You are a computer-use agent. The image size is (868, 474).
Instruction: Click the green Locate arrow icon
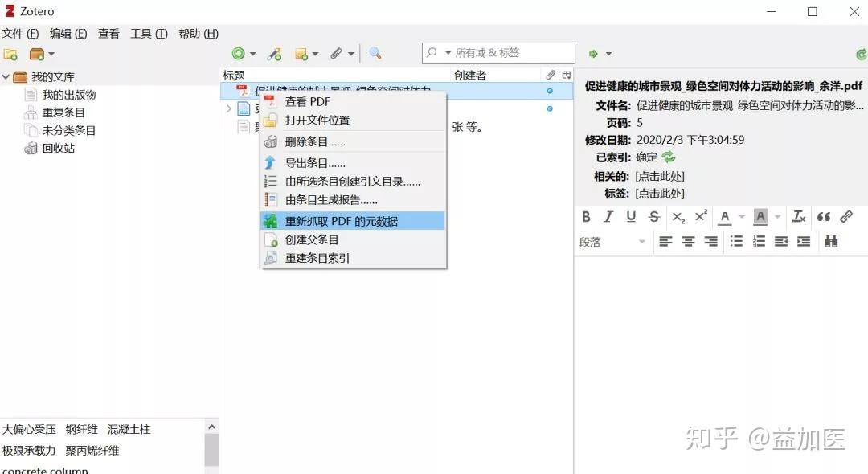click(x=593, y=54)
